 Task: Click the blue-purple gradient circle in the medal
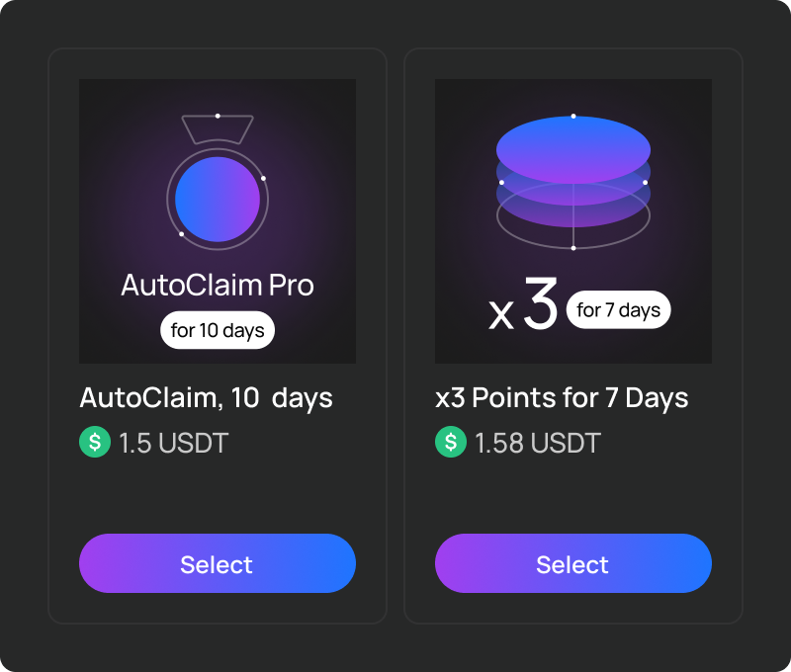218,200
